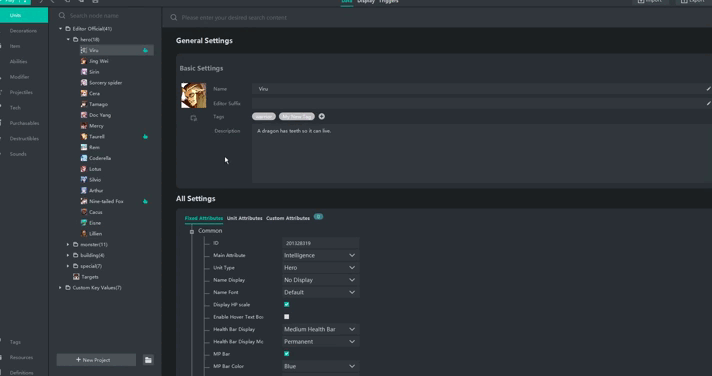Expand the special(7) folder
Image resolution: width=712 pixels, height=376 pixels.
(x=68, y=266)
